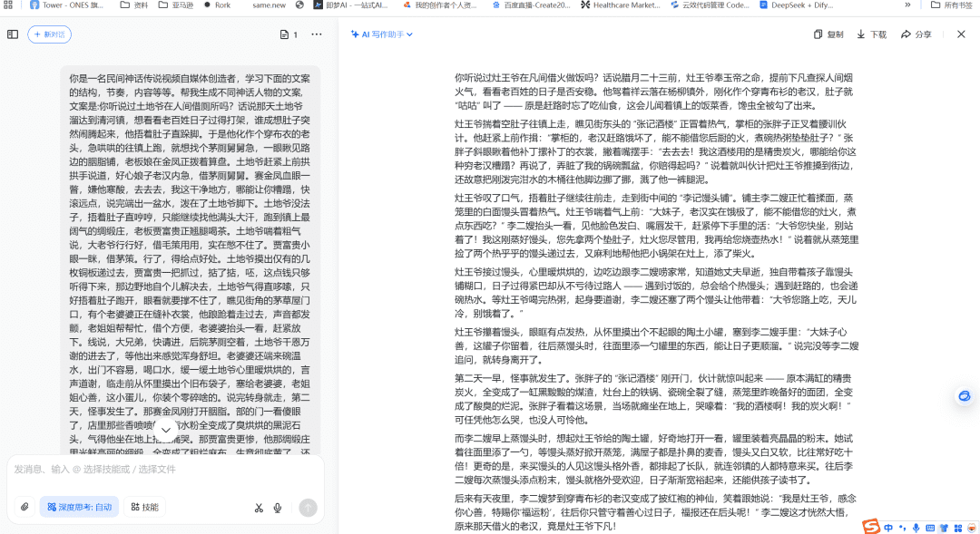The width and height of the screenshot is (980, 534).
Task: Open the Rork bookmark
Action: [217, 5]
